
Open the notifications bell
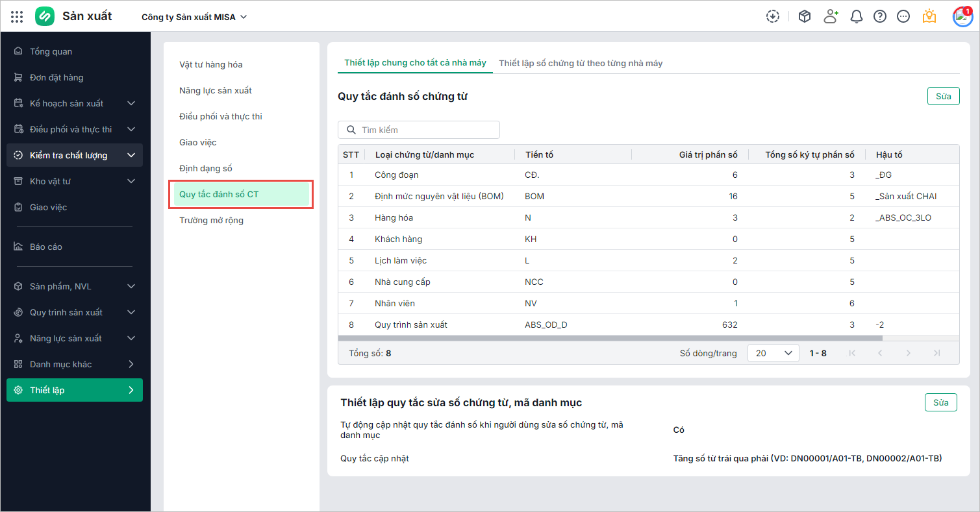click(857, 17)
